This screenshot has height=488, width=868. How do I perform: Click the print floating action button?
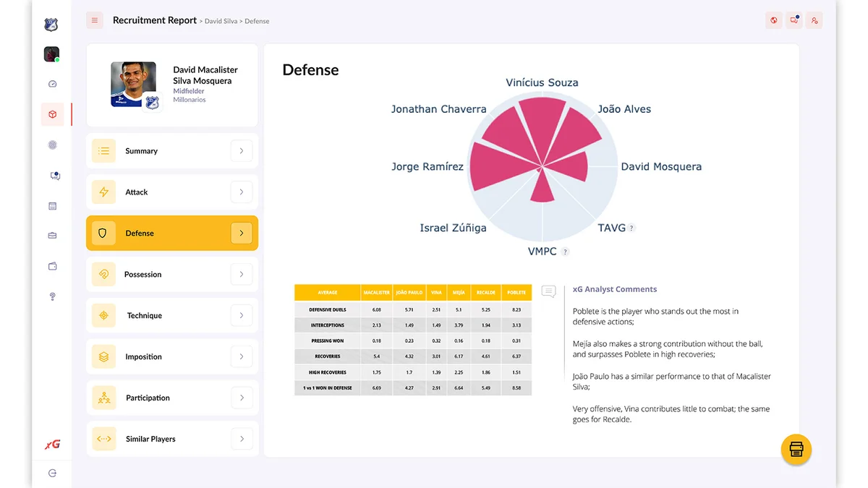point(796,449)
